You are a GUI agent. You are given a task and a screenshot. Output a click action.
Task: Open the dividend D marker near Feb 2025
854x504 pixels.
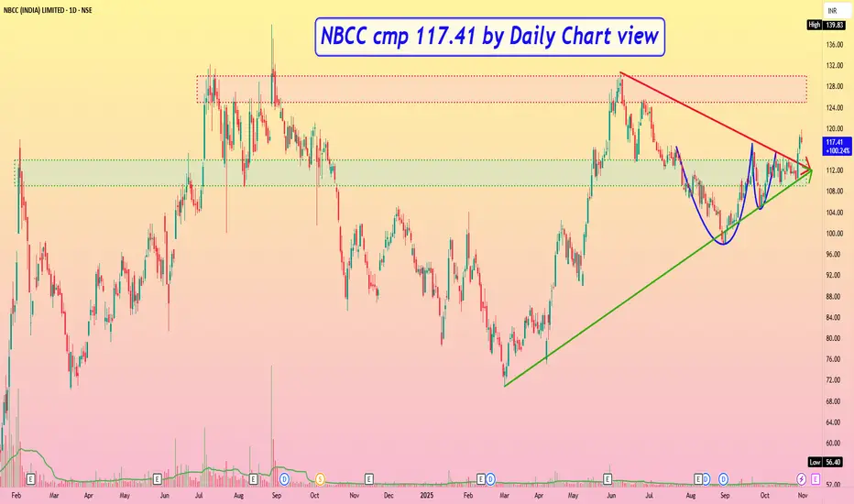tap(490, 479)
